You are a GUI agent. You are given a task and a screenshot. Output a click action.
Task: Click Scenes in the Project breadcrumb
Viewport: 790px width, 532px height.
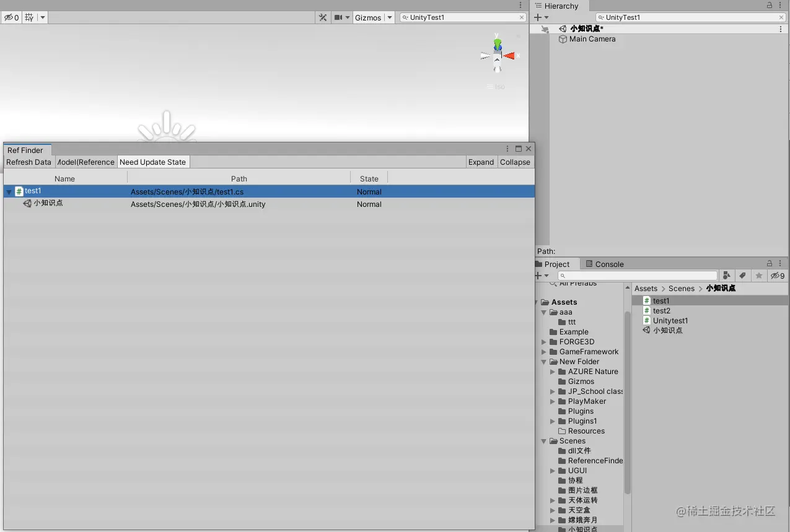(x=682, y=288)
